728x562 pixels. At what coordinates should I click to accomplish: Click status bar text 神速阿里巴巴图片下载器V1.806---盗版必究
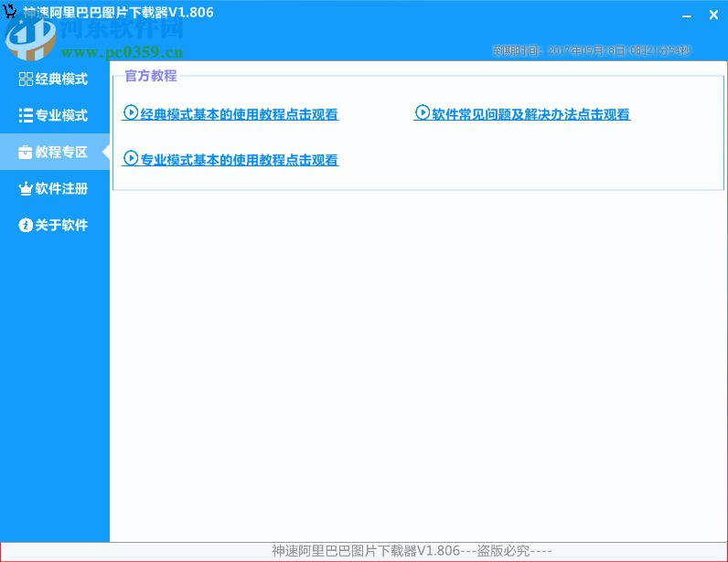[x=412, y=551]
